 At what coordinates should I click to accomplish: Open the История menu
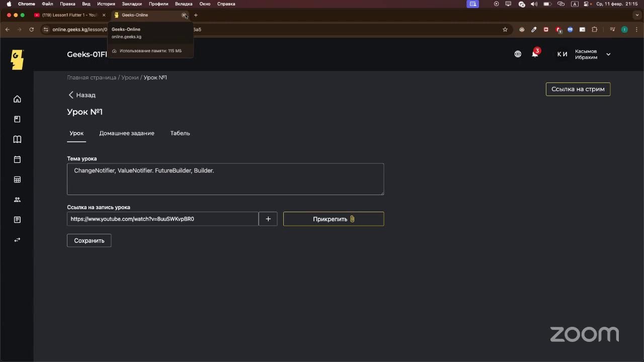coord(106,4)
